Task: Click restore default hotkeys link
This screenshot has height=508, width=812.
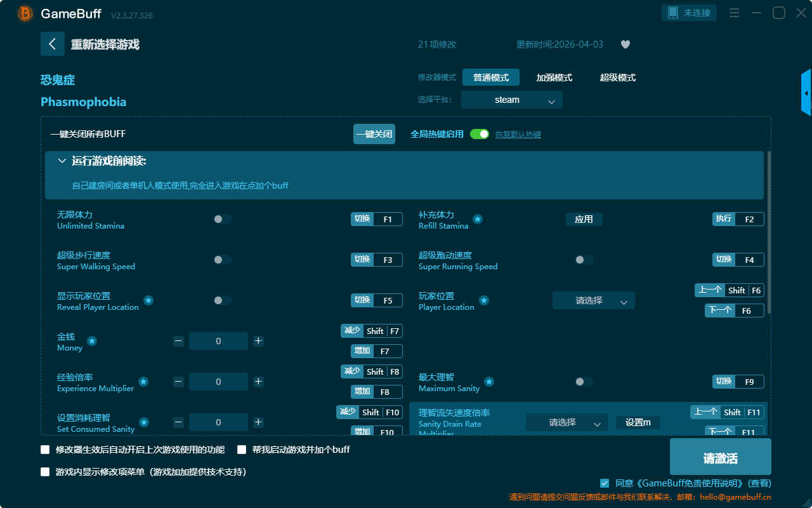Action: (x=518, y=135)
